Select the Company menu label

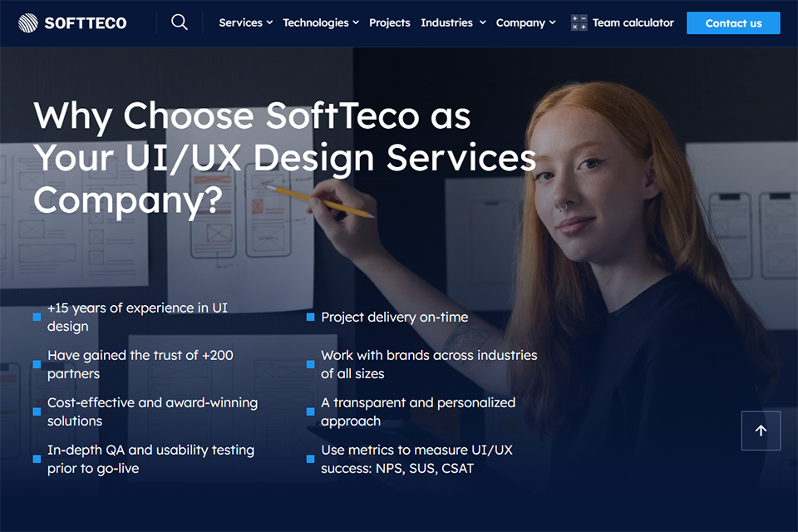[x=520, y=23]
